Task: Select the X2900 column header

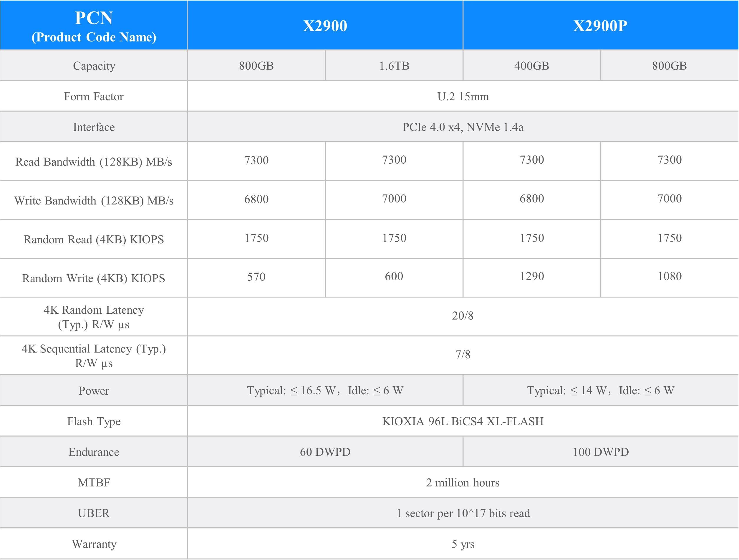Action: pyautogui.click(x=326, y=25)
